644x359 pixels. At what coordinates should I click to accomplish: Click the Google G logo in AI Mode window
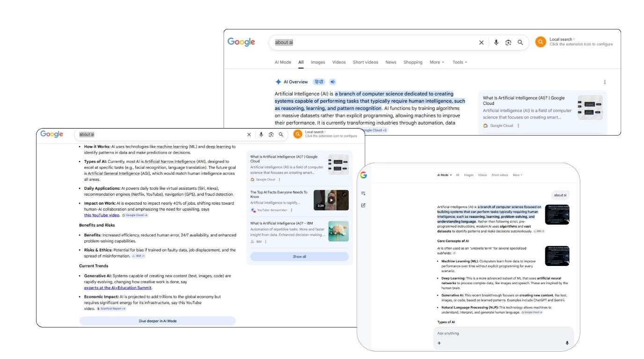pos(364,175)
